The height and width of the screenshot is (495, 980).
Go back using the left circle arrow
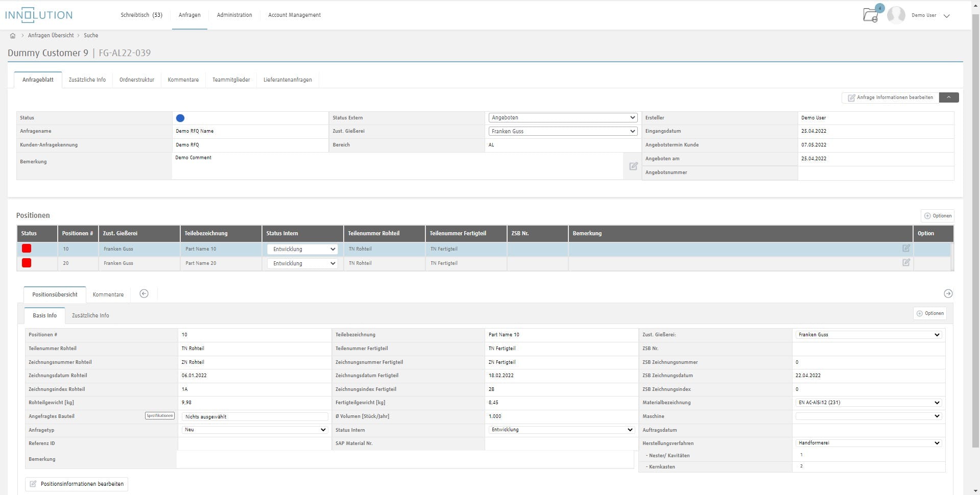click(x=144, y=293)
